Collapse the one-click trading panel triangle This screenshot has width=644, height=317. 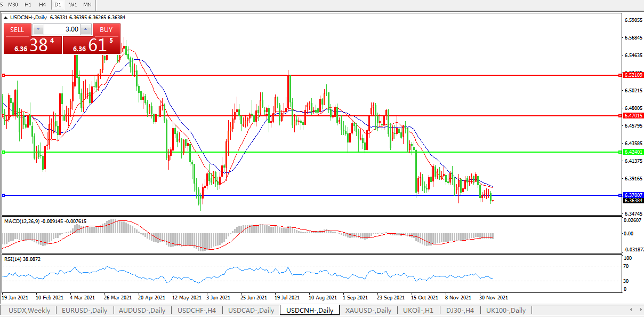(x=6, y=18)
